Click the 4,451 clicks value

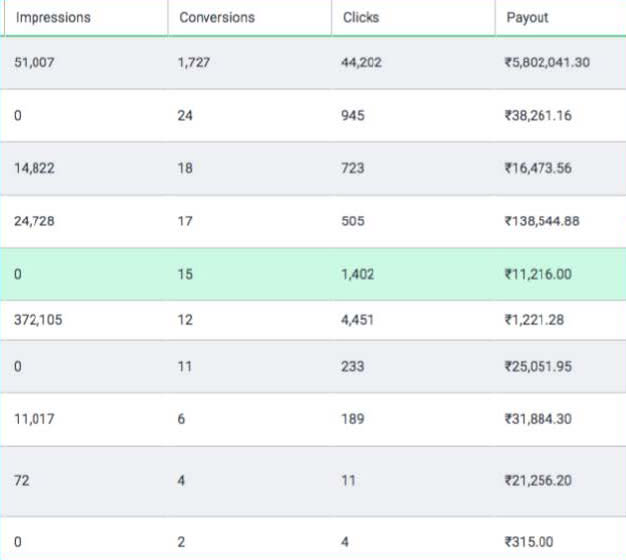pos(357,320)
